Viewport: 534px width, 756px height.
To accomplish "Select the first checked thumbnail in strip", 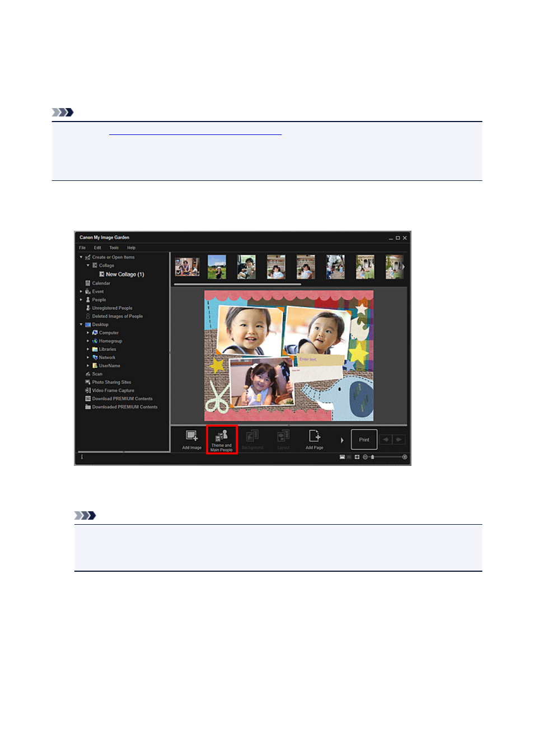I will click(x=187, y=267).
